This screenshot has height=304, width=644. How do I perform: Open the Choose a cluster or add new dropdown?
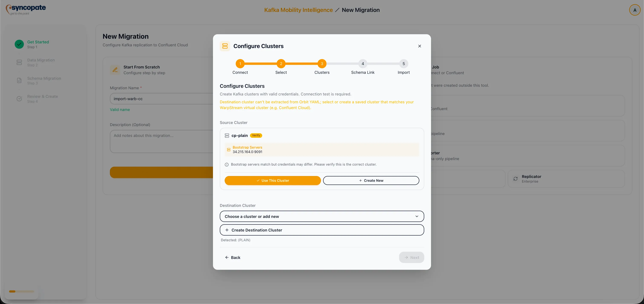pyautogui.click(x=322, y=216)
